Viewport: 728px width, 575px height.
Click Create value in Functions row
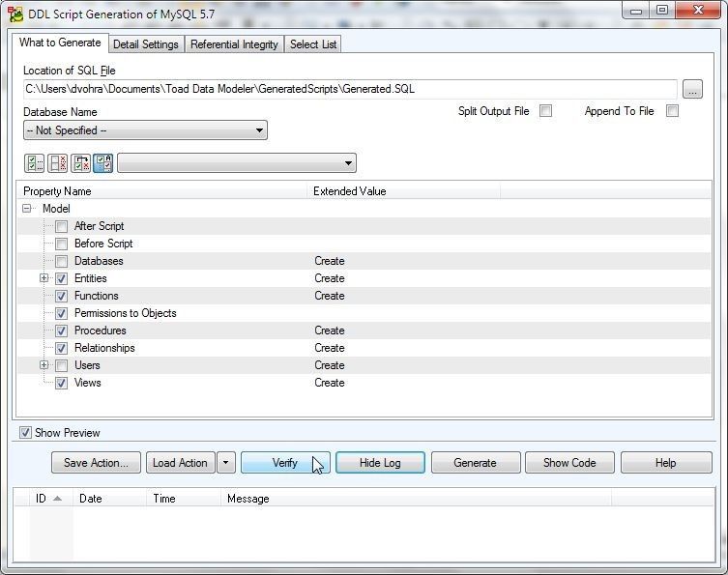[x=330, y=296]
